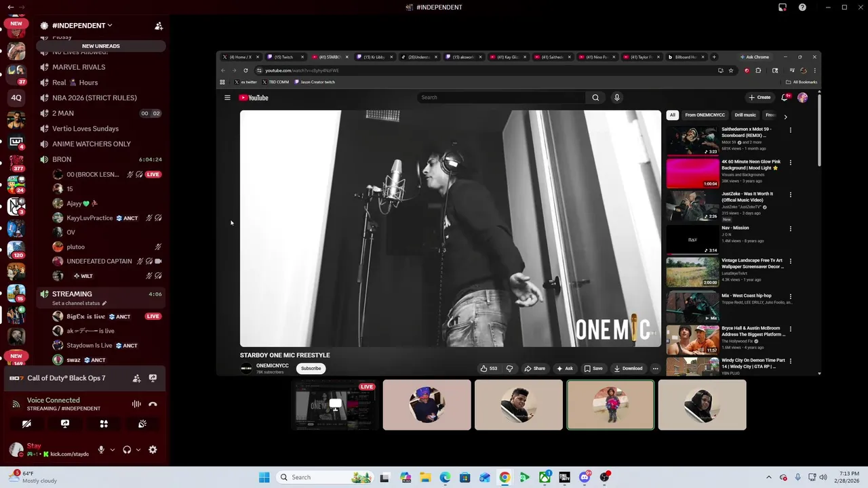Mute the Discord microphone

point(101,449)
